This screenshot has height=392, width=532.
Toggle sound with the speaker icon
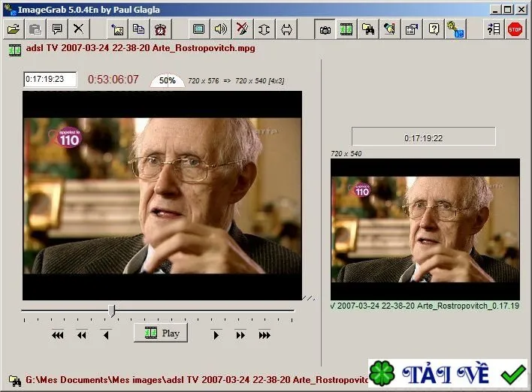click(220, 29)
